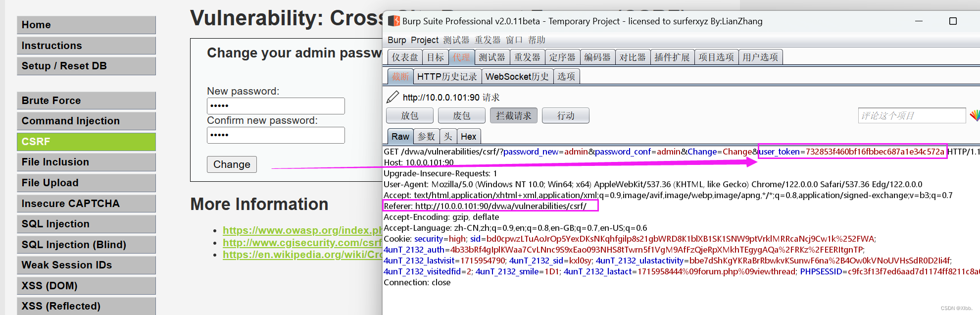Screen dimensions: 980x315
Task: Click the 废包 drop button
Action: (462, 115)
